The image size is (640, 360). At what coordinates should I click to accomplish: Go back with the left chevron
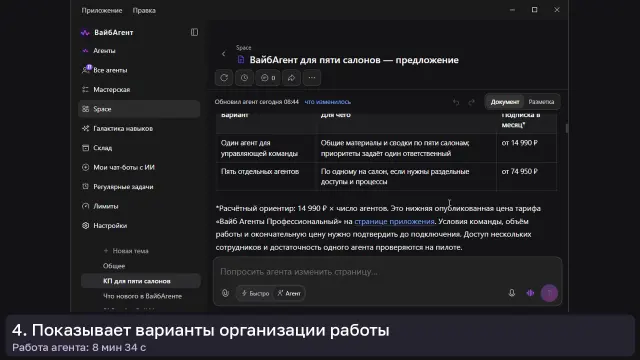223,54
